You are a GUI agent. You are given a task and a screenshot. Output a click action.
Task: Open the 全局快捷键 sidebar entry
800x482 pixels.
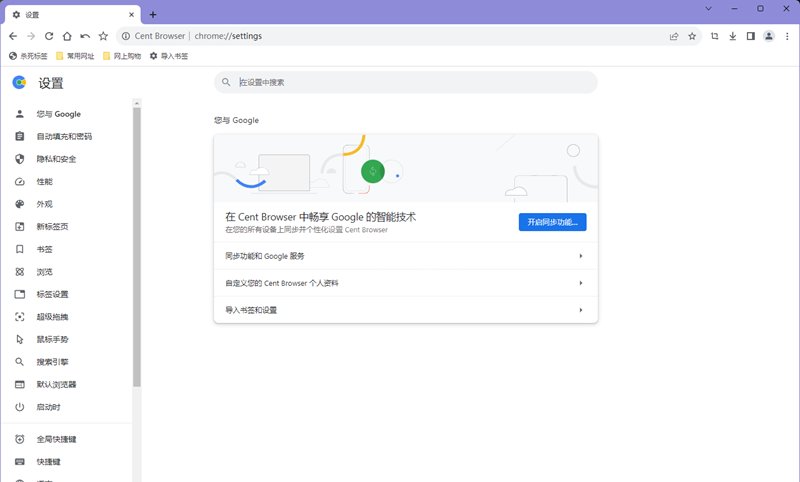tap(66, 439)
